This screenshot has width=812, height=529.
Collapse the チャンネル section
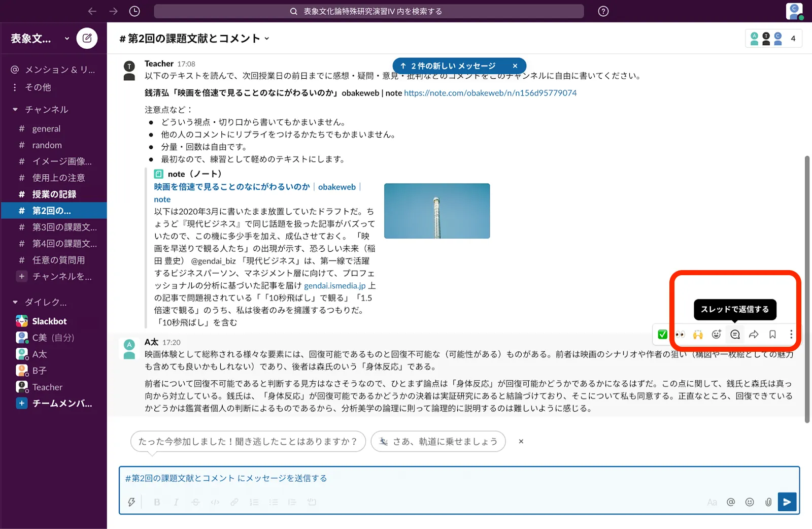click(15, 110)
